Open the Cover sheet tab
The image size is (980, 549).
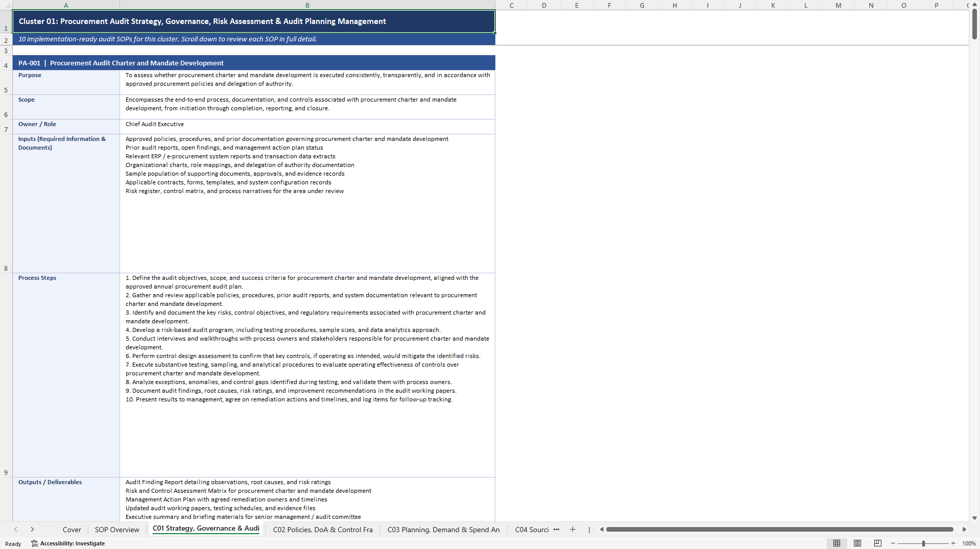72,530
